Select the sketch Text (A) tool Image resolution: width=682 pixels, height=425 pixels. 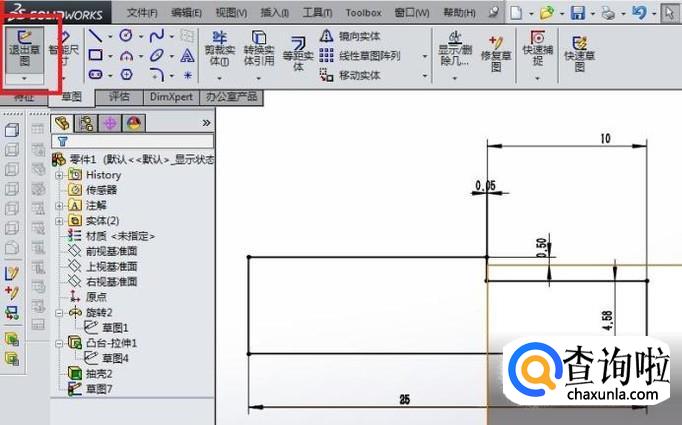[187, 55]
